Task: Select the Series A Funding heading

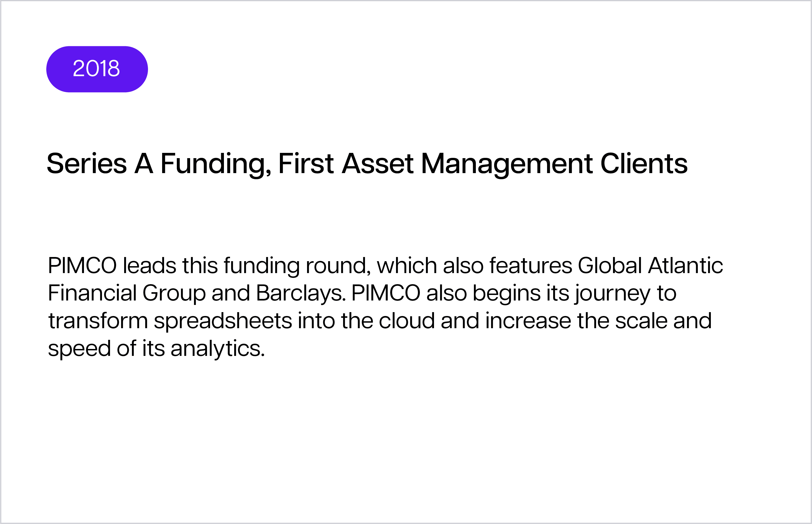Action: pyautogui.click(x=367, y=164)
